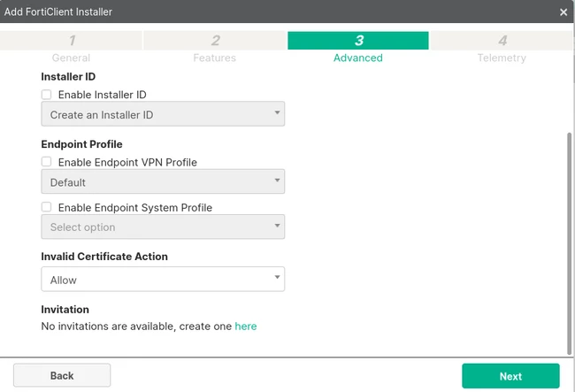Go to step 1 General
The height and width of the screenshot is (392, 575).
point(71,47)
